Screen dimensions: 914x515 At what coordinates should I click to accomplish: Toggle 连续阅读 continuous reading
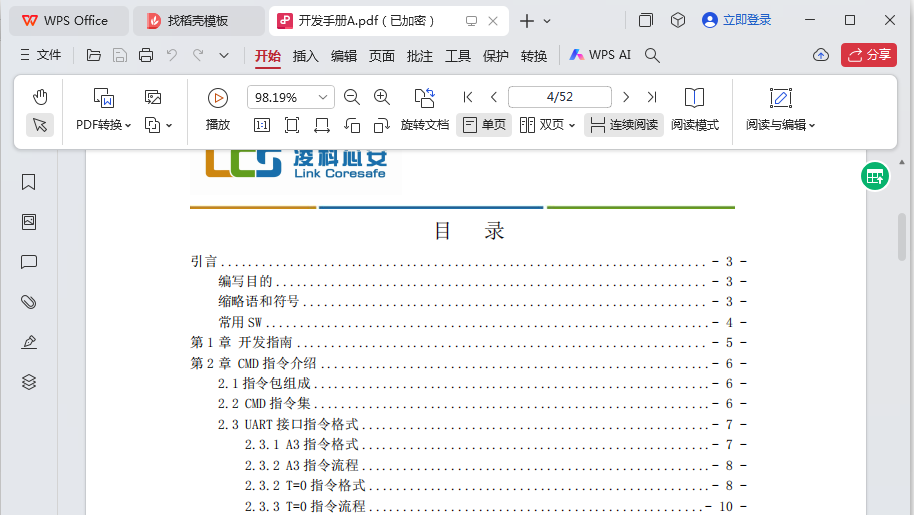coord(624,125)
